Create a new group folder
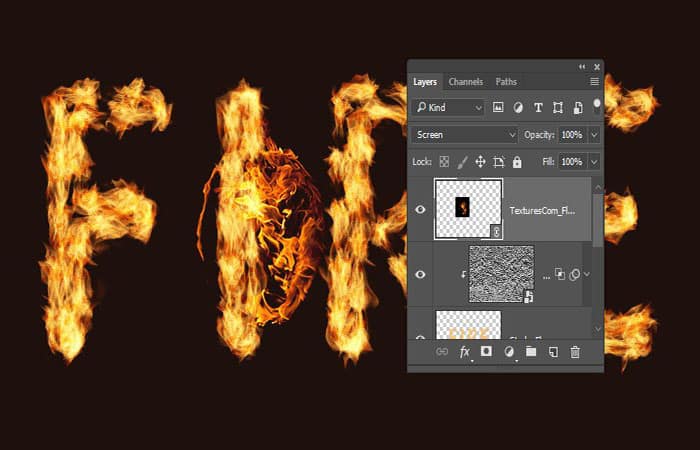 (531, 352)
